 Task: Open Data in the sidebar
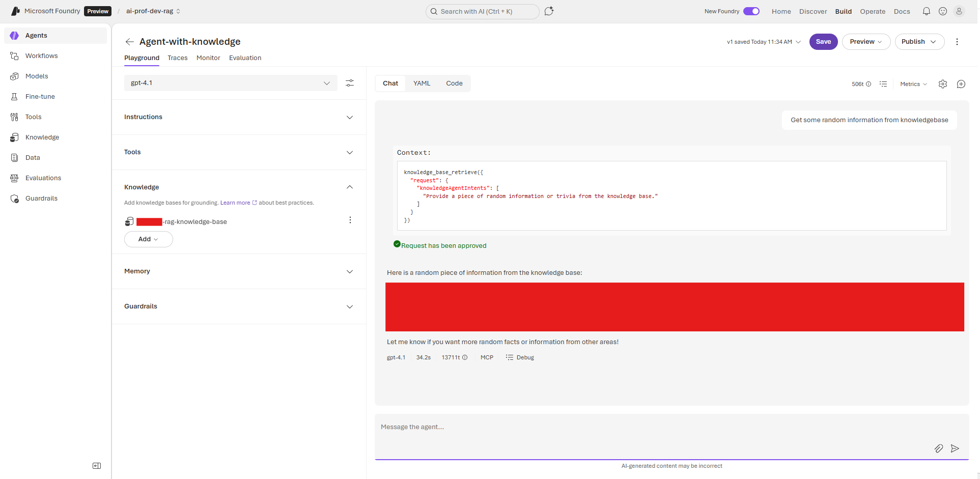(55, 158)
